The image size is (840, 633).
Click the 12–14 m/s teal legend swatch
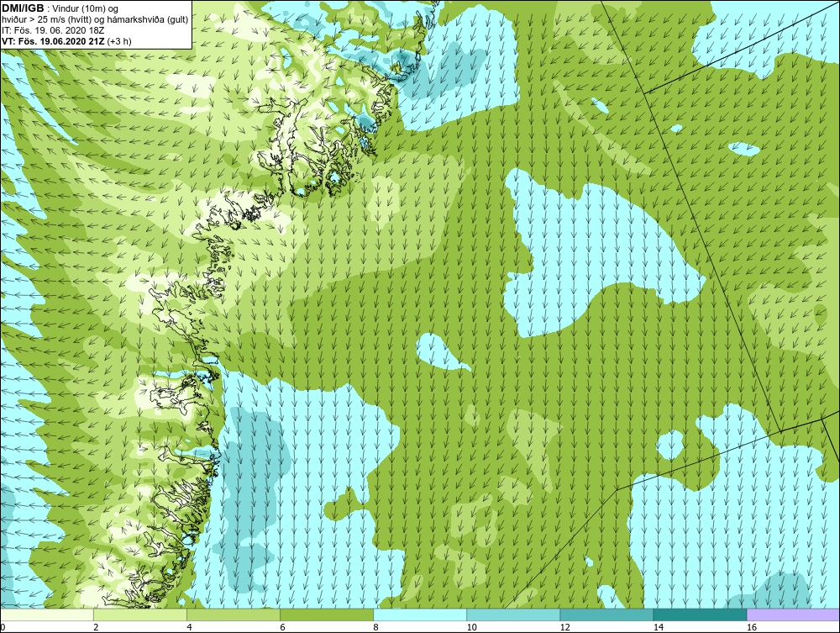coord(606,615)
